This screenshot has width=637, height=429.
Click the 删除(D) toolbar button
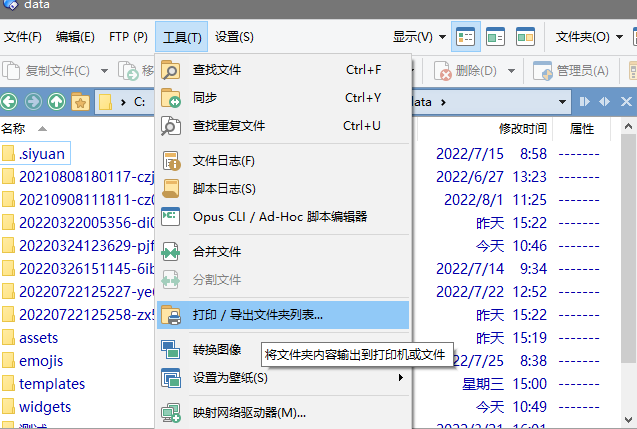tap(465, 71)
